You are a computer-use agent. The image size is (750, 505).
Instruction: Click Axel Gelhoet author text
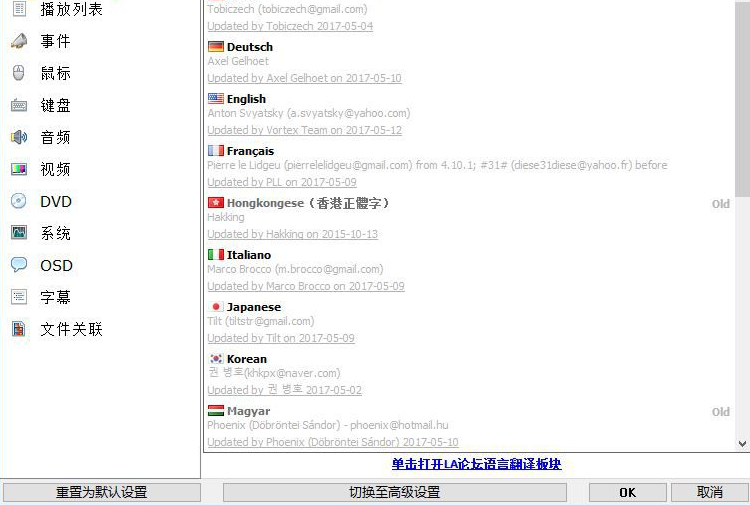(x=238, y=61)
